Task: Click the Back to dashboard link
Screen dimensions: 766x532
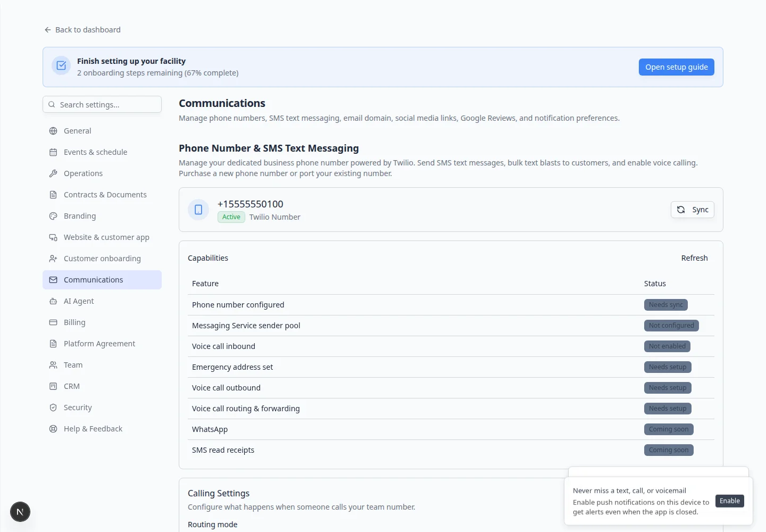Action: tap(82, 30)
